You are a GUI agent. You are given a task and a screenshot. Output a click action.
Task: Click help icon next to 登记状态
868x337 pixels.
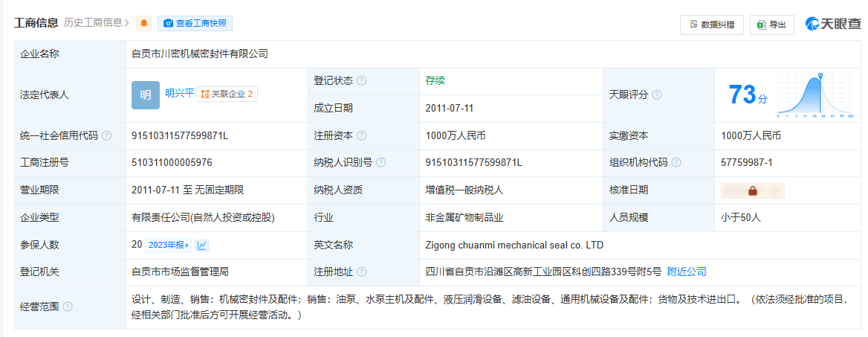[361, 81]
